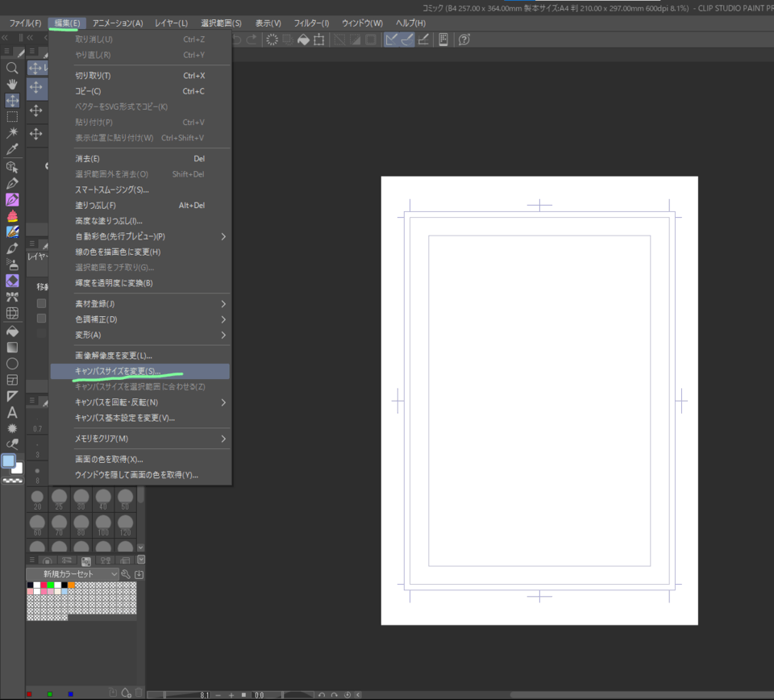Screen dimensions: 774x700
Task: Select the Zoom magnifier tool
Action: coord(11,69)
